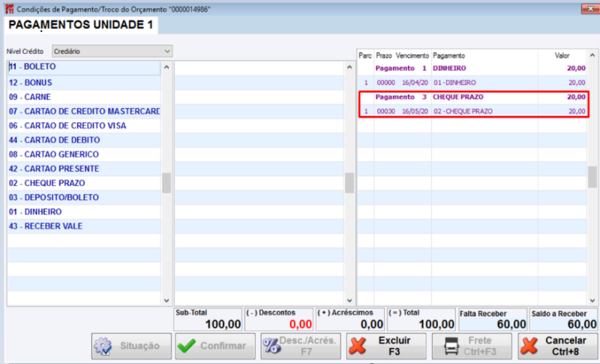The height and width of the screenshot is (364, 600).
Task: Click the Acréscimos value 0,00
Action: tap(371, 324)
